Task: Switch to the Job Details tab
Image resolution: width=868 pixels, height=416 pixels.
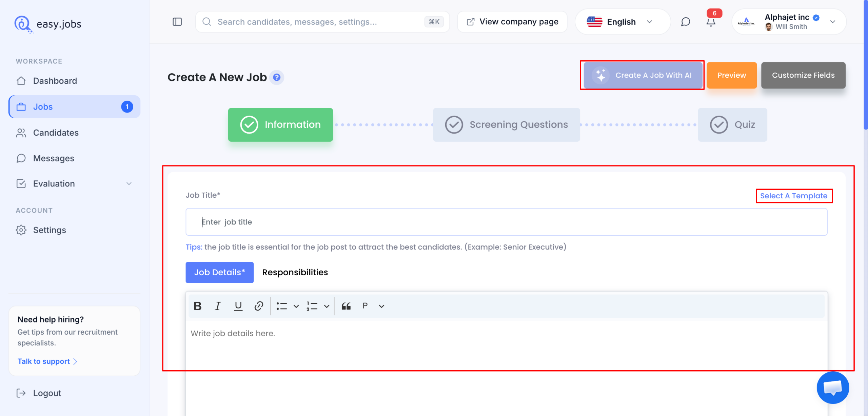Action: click(x=219, y=272)
